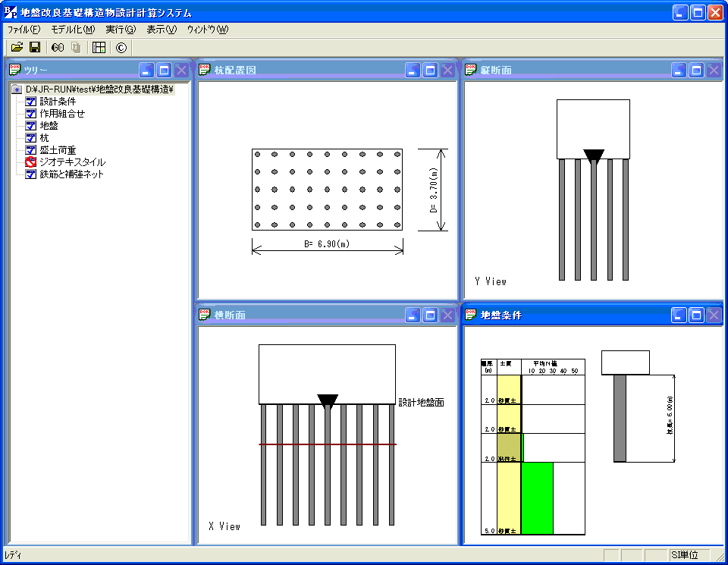728x565 pixels.
Task: Click the Save floppy disk icon
Action: coord(35,48)
